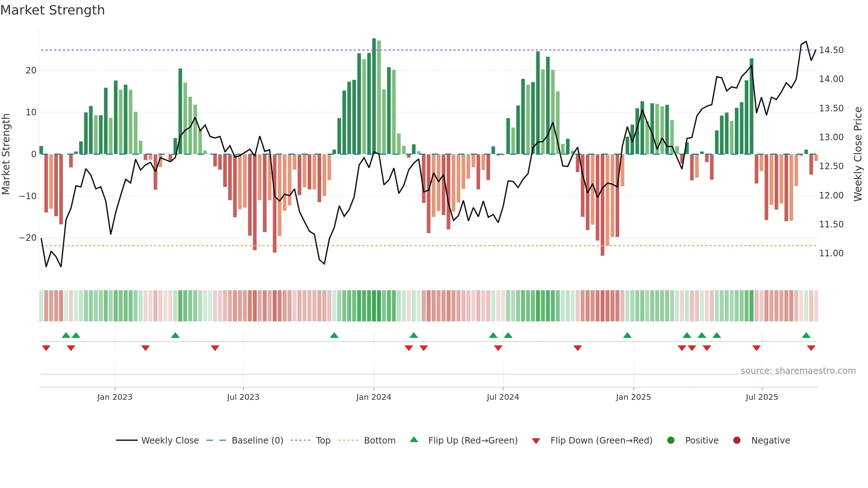This screenshot has width=868, height=488.
Task: Click the Jul 2023 x-axis label
Action: [243, 397]
